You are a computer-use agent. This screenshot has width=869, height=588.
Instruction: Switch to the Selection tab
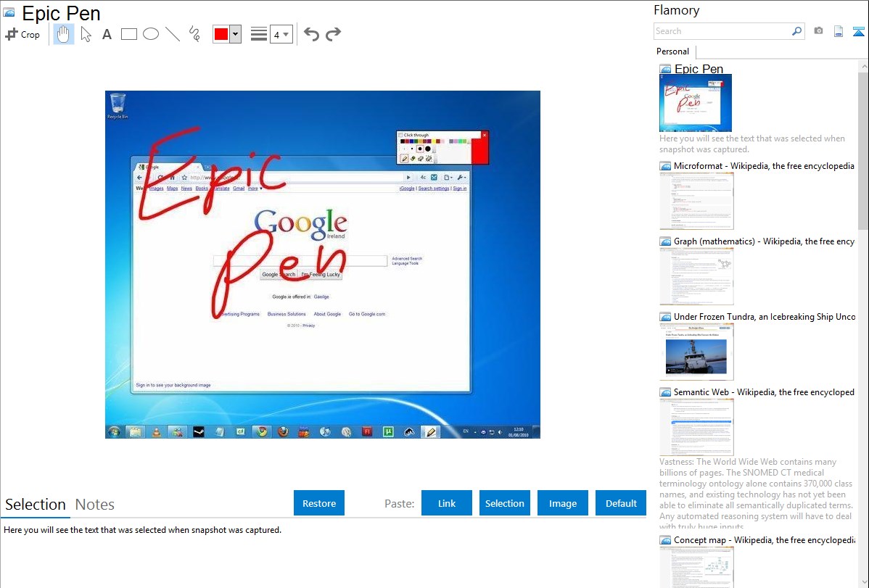coord(36,505)
